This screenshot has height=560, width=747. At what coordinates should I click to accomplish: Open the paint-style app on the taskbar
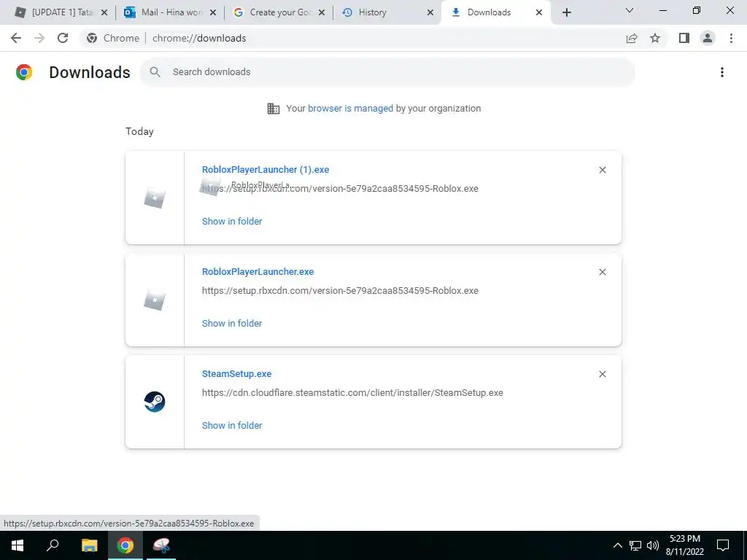point(161,545)
